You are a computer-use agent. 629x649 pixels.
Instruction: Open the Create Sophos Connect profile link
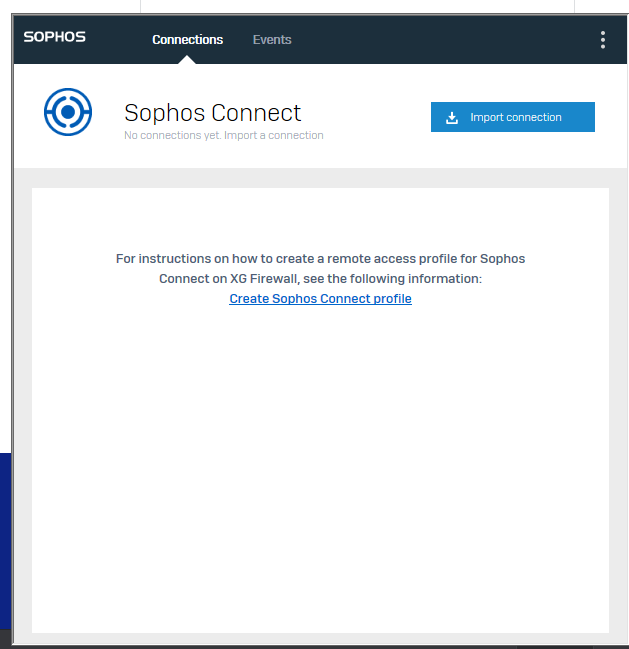coord(320,299)
